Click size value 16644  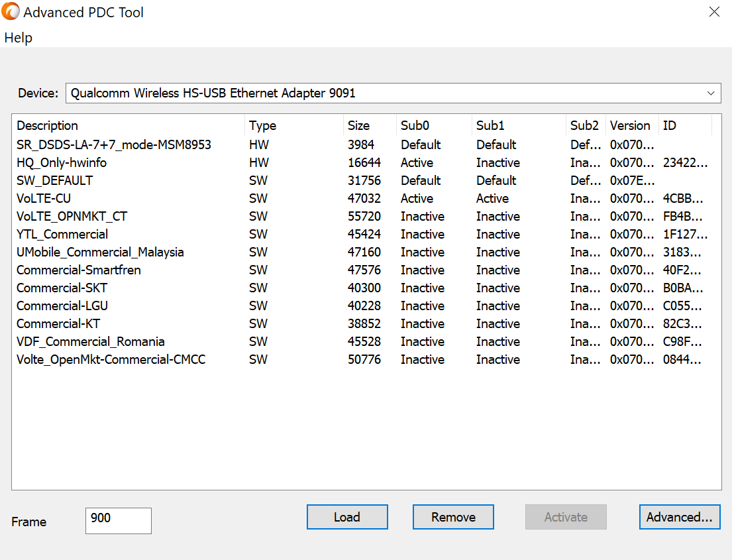point(364,162)
